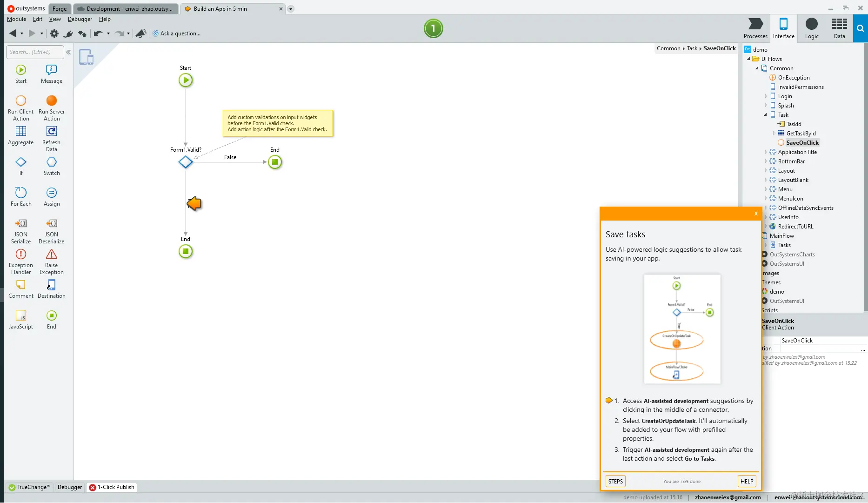This screenshot has width=868, height=503.
Task: Choose the If tool in toolbox
Action: (x=21, y=166)
